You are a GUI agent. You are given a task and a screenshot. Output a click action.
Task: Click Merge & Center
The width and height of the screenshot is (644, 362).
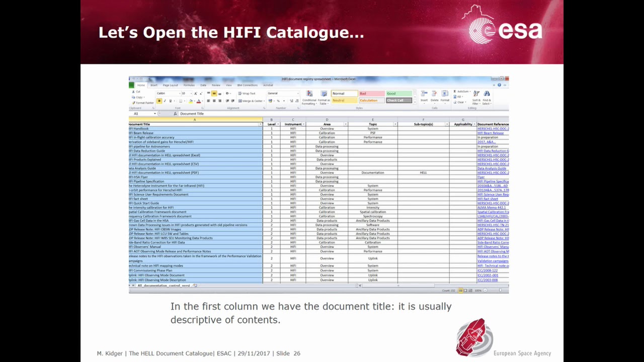point(252,101)
